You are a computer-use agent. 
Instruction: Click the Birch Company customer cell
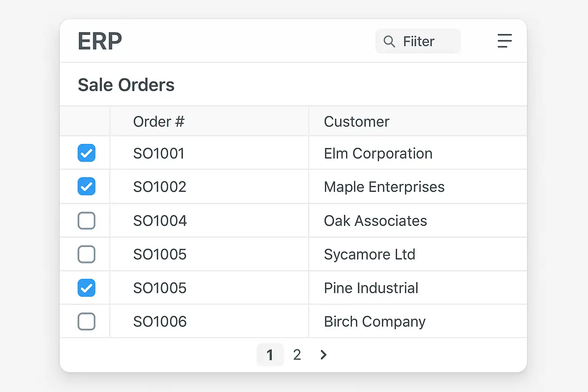point(374,322)
